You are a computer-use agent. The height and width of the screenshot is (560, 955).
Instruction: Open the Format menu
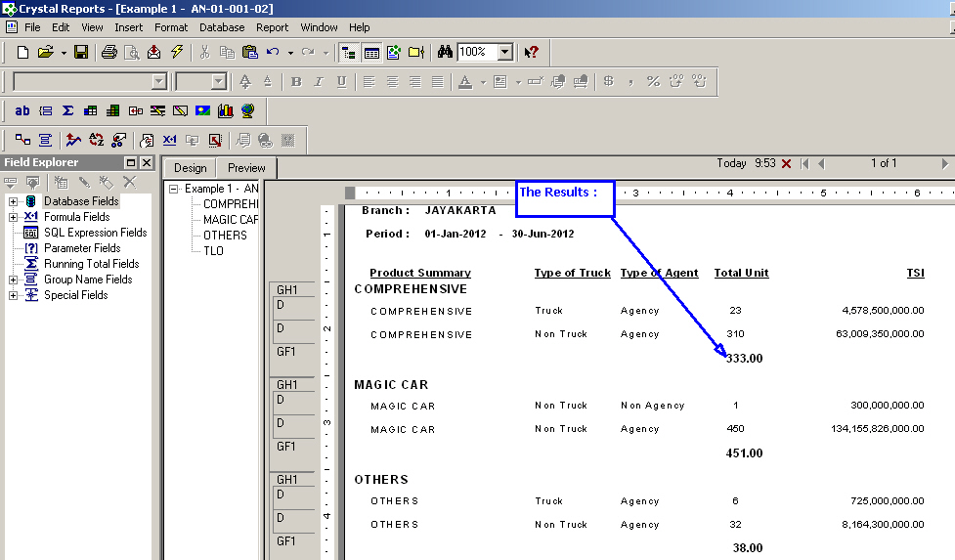coord(171,27)
